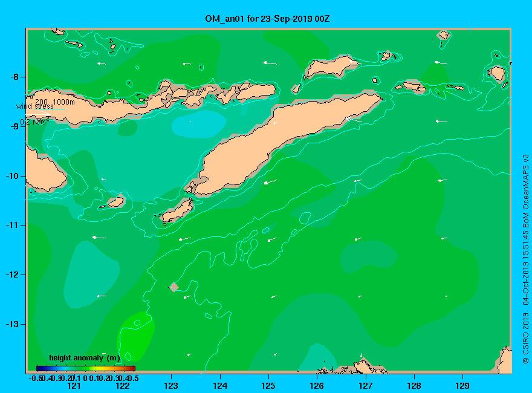Click the longitude tick label '122'
This screenshot has width=532, height=393.
pos(123,386)
